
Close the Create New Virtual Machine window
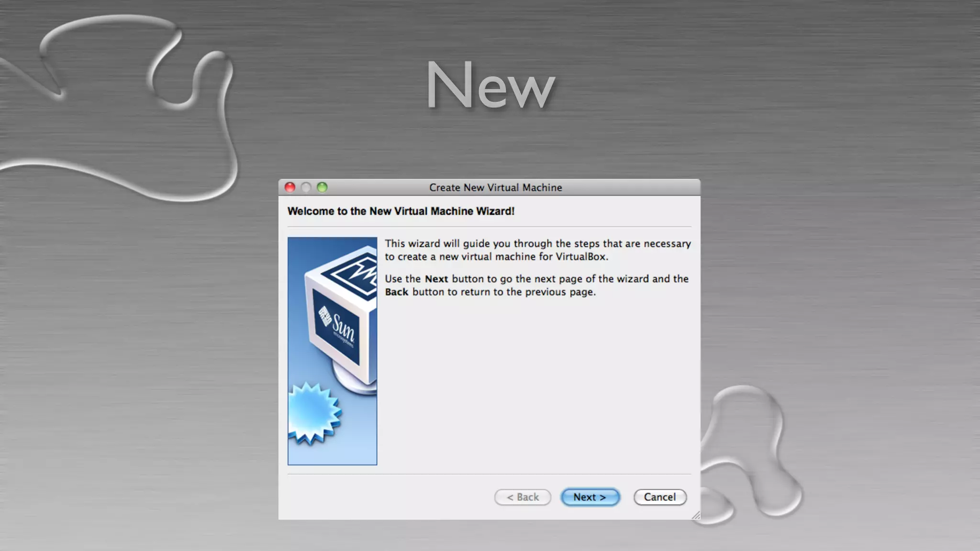click(x=290, y=187)
